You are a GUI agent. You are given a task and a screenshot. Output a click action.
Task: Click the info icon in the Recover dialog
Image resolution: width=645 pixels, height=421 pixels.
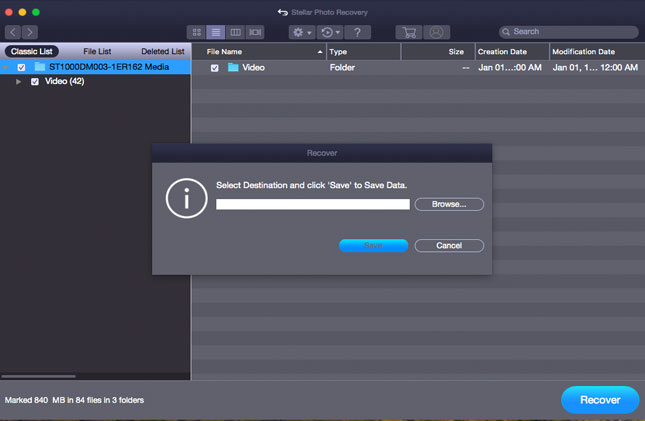(186, 198)
